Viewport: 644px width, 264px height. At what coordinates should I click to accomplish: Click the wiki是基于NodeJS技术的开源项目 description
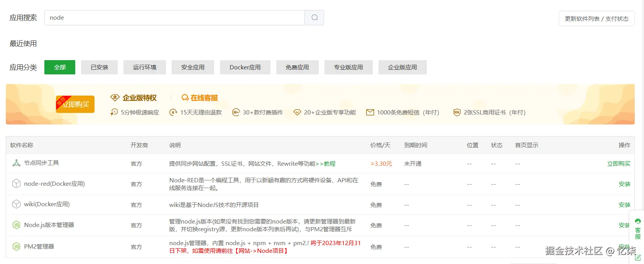tap(214, 205)
